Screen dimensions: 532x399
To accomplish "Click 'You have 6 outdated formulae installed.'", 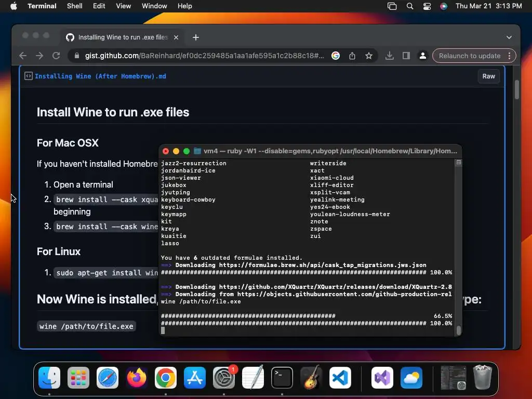I will (231, 258).
